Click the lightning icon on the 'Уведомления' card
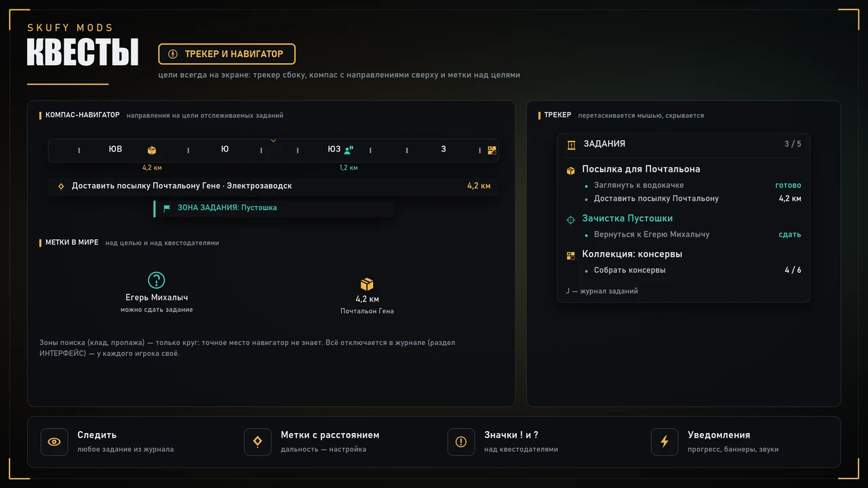 tap(665, 442)
